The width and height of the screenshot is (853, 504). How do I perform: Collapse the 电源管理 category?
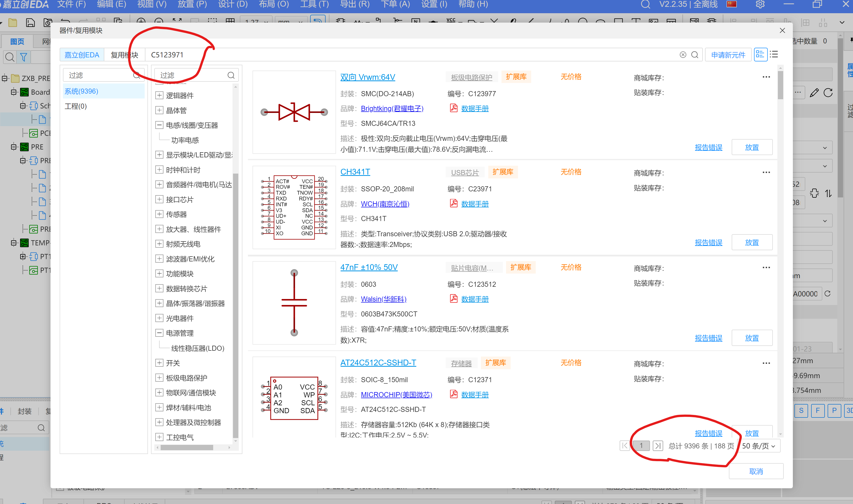coord(159,333)
